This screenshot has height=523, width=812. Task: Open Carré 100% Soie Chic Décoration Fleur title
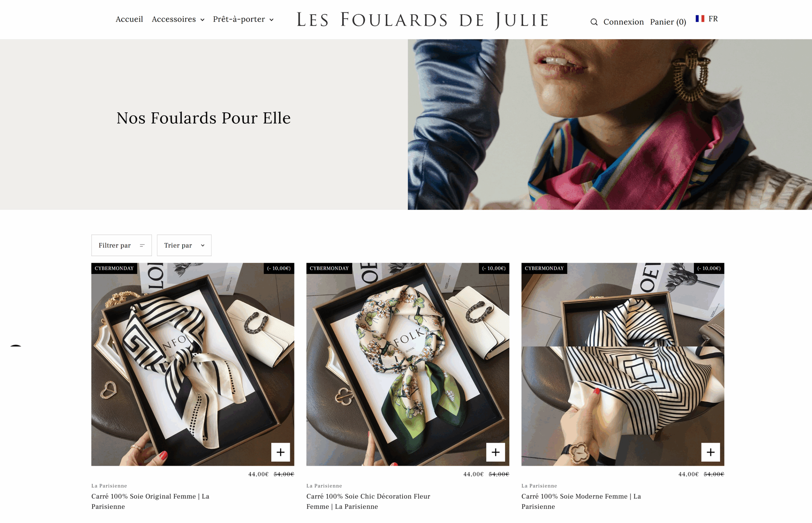coord(368,501)
